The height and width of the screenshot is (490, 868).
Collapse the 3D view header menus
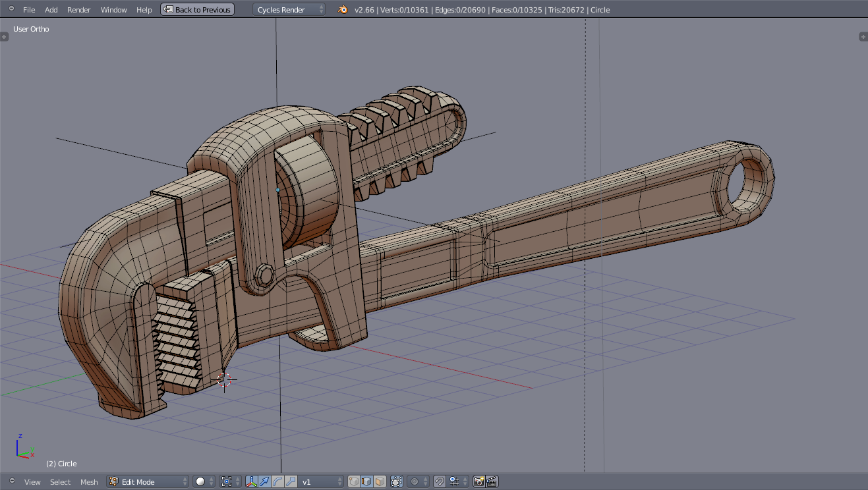11,481
